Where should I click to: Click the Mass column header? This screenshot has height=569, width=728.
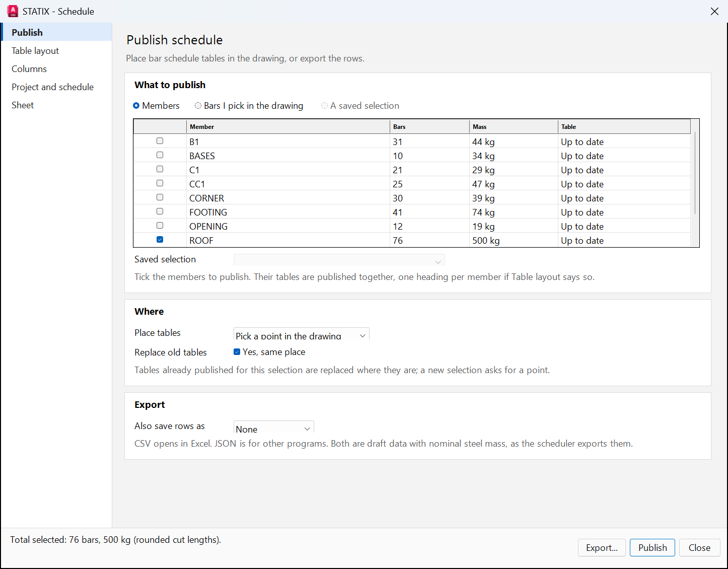[x=514, y=127]
